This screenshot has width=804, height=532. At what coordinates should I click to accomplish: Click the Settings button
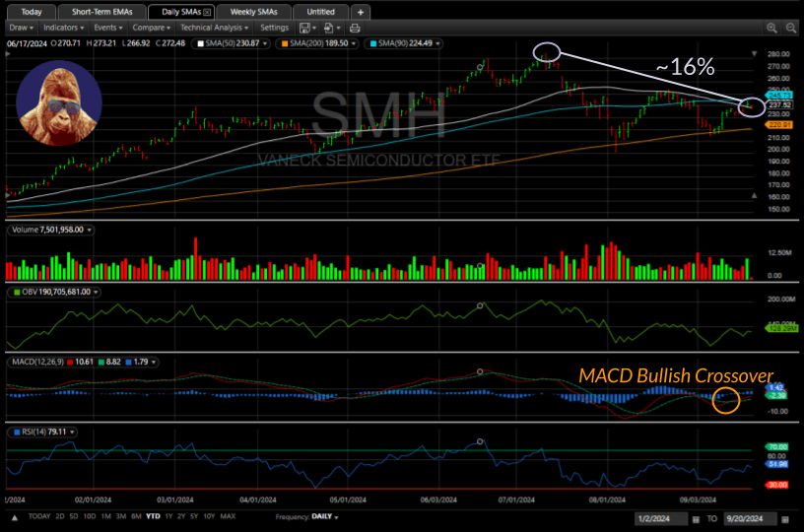[x=274, y=28]
